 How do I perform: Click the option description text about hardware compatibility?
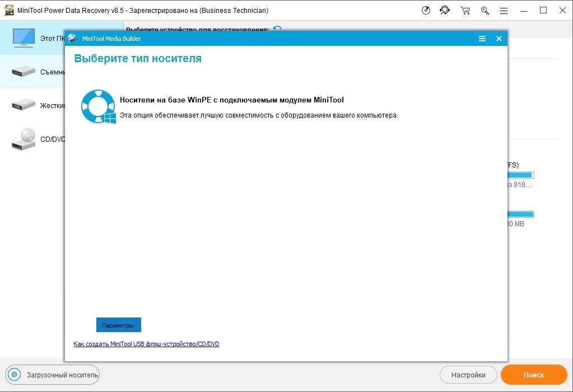tap(259, 115)
